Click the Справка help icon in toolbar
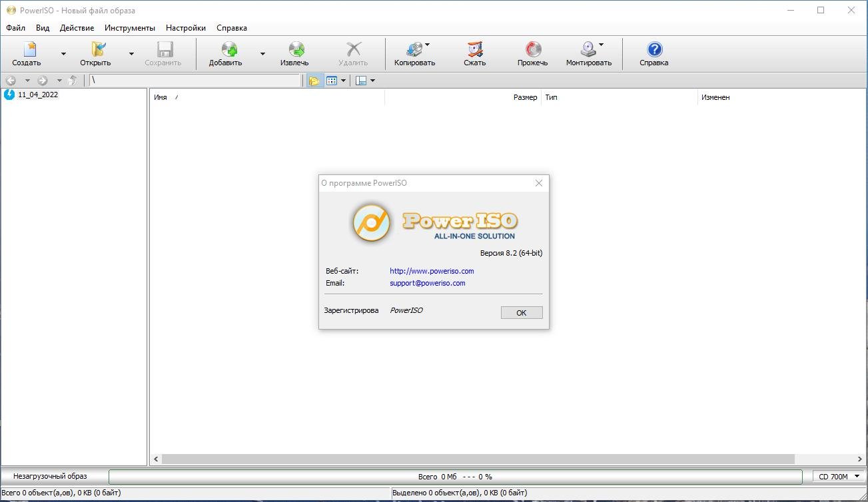This screenshot has height=502, width=868. pos(654,49)
